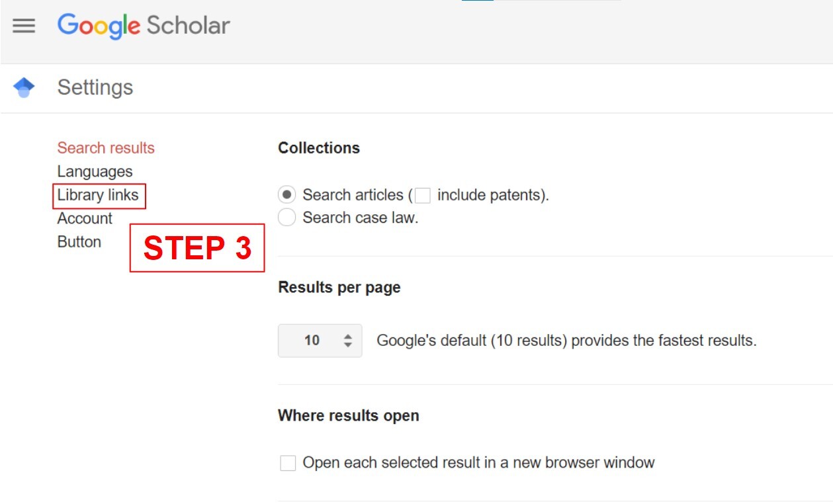Go to the Languages settings section

point(95,172)
